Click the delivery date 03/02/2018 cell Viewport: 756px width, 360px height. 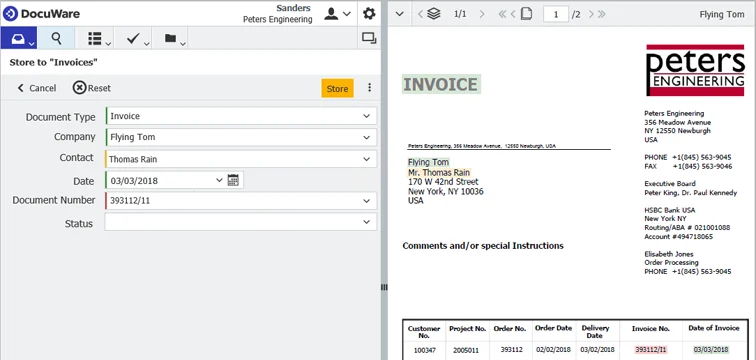coord(597,349)
